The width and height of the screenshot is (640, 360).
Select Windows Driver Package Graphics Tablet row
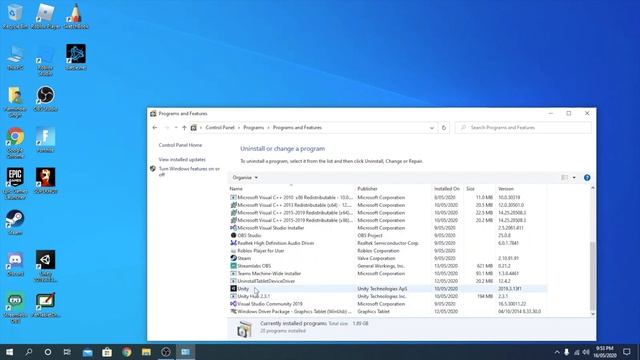[388, 311]
